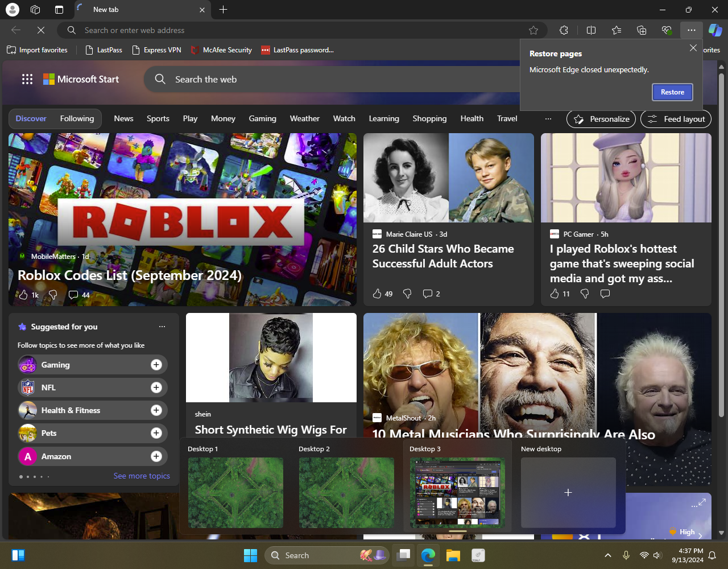The image size is (728, 569).
Task: Like the Roblox Codes List article
Action: click(x=23, y=295)
